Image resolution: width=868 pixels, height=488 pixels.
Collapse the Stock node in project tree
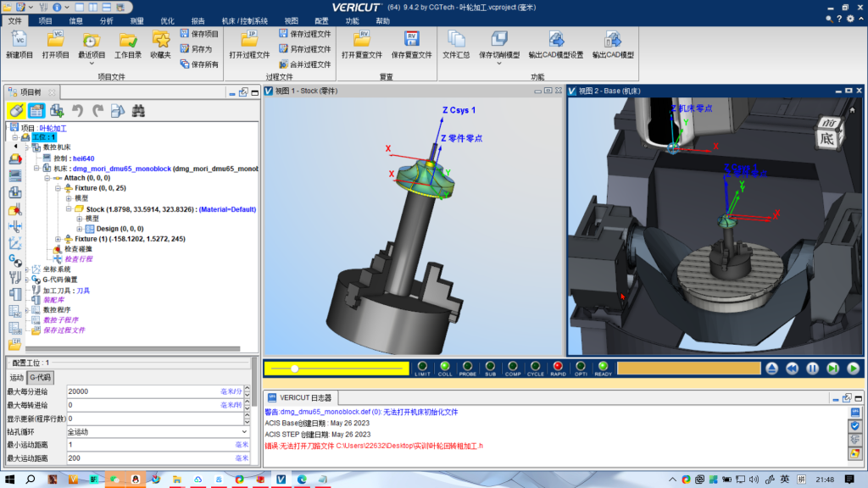(x=69, y=209)
